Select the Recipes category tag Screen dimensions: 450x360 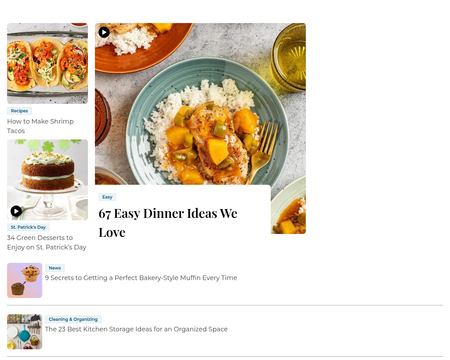pyautogui.click(x=19, y=111)
